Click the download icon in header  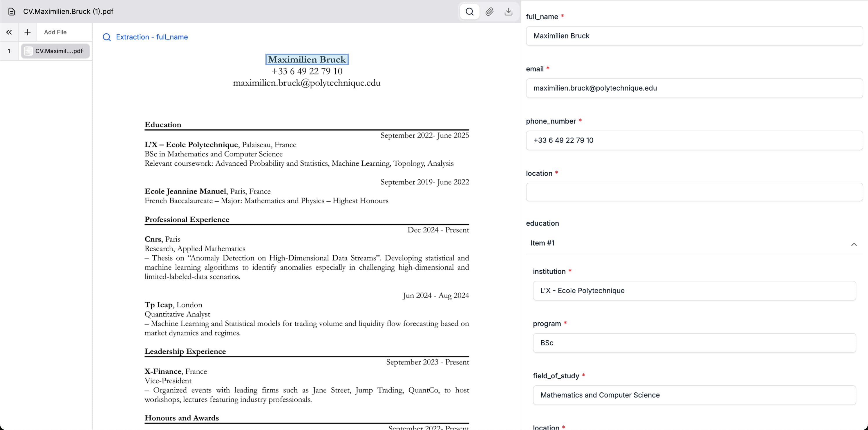coord(508,12)
